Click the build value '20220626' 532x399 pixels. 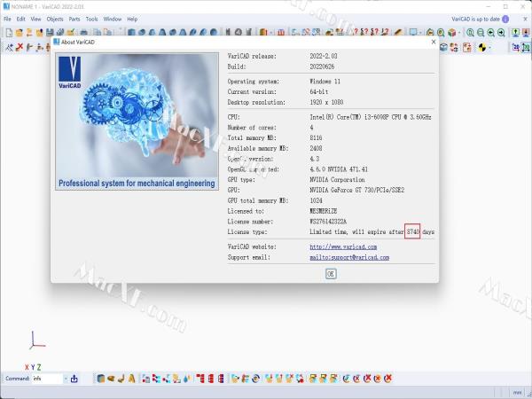(x=322, y=66)
